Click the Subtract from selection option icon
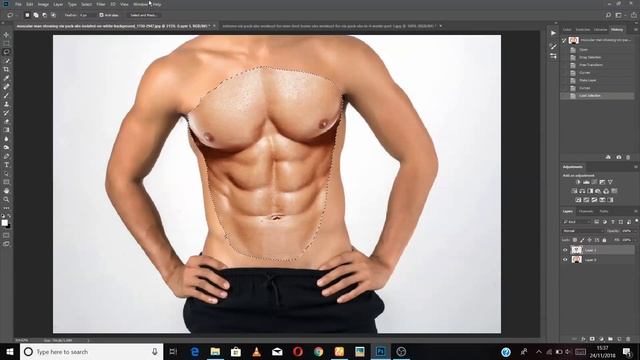Screen dimensions: 640x360 tap(44, 15)
